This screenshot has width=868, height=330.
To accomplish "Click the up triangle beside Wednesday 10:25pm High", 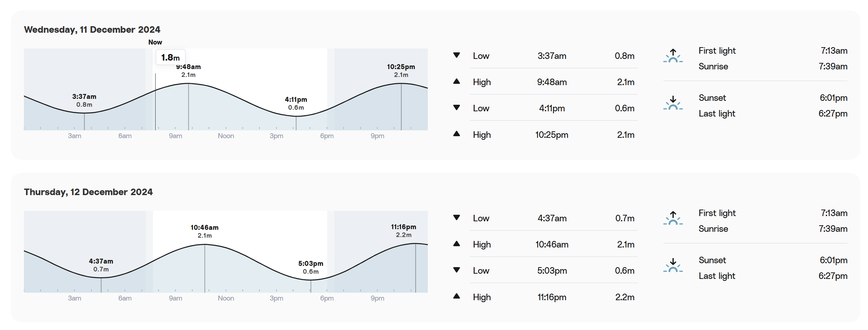I will pyautogui.click(x=457, y=134).
